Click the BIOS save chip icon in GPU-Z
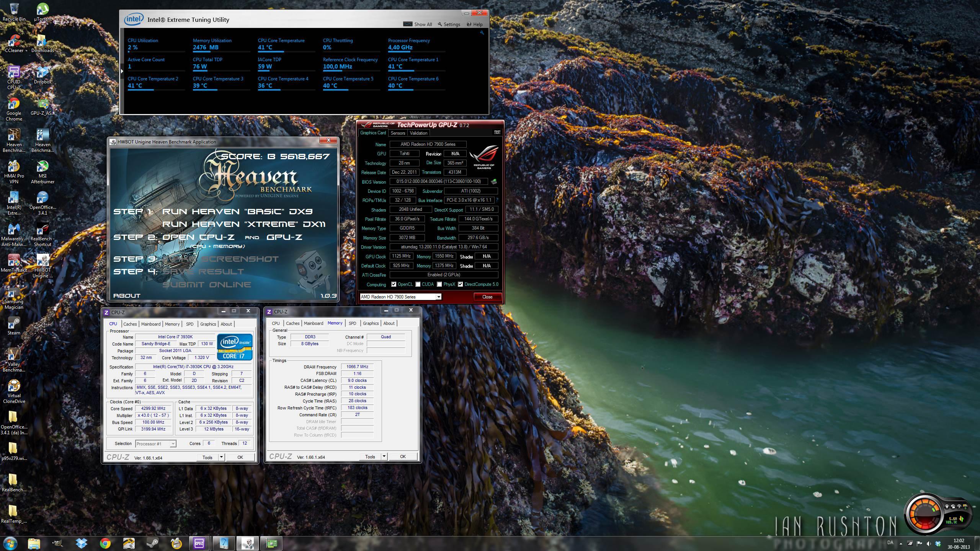This screenshot has height=551, width=980. click(x=494, y=181)
